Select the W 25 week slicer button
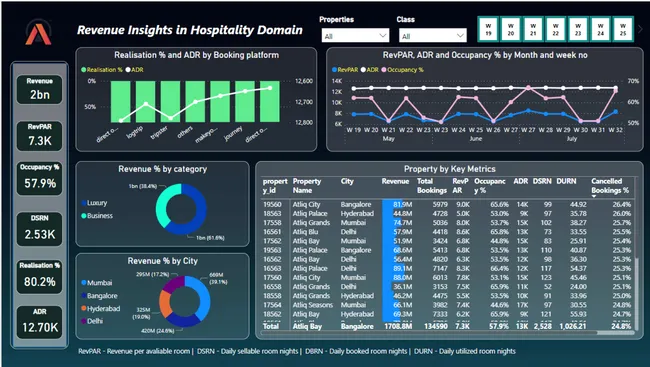The height and width of the screenshot is (367, 650). [623, 29]
